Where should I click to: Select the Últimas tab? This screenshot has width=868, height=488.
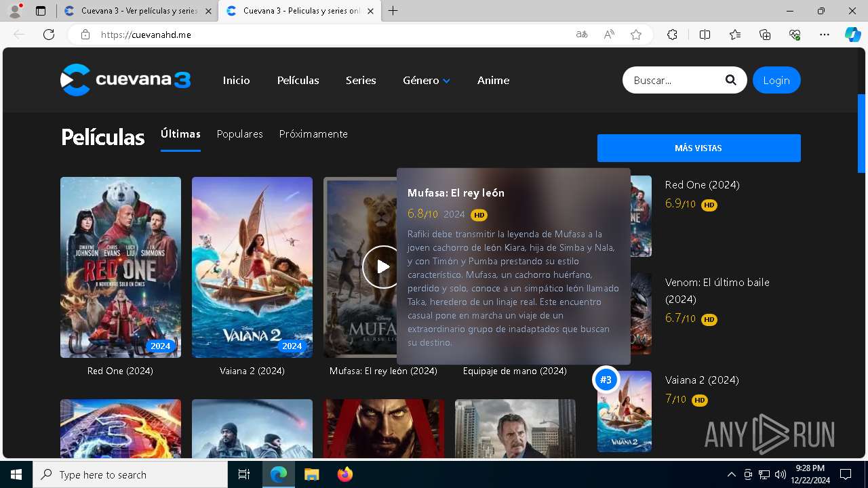pyautogui.click(x=180, y=134)
